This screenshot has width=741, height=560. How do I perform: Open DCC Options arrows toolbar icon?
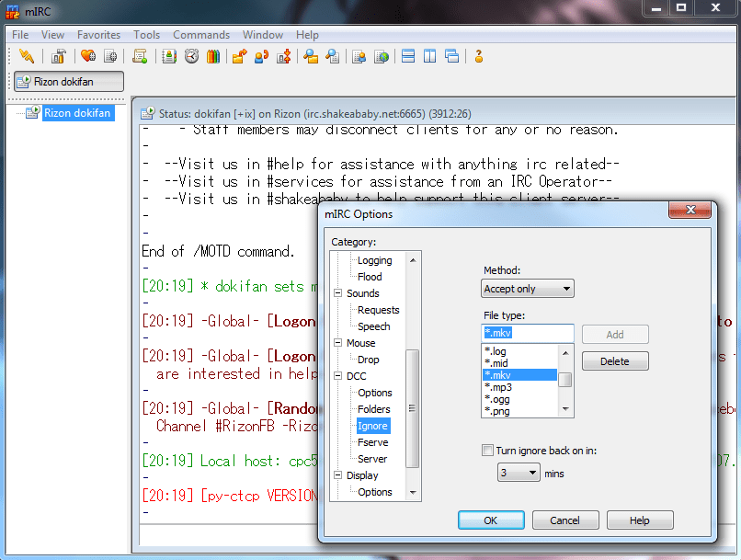[283, 56]
